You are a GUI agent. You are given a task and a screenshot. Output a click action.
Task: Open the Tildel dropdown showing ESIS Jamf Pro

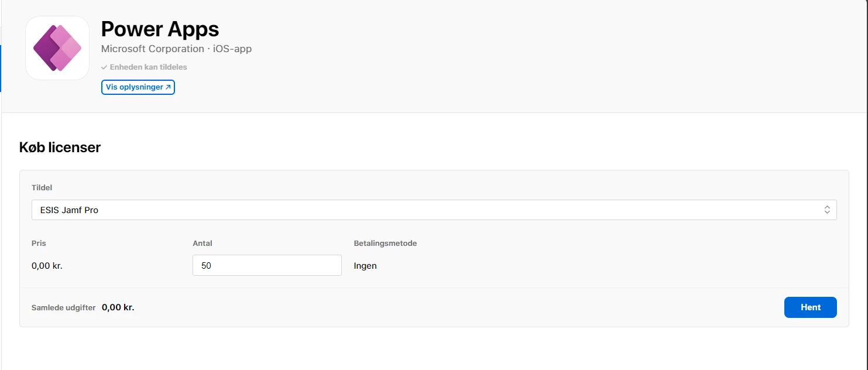(434, 210)
